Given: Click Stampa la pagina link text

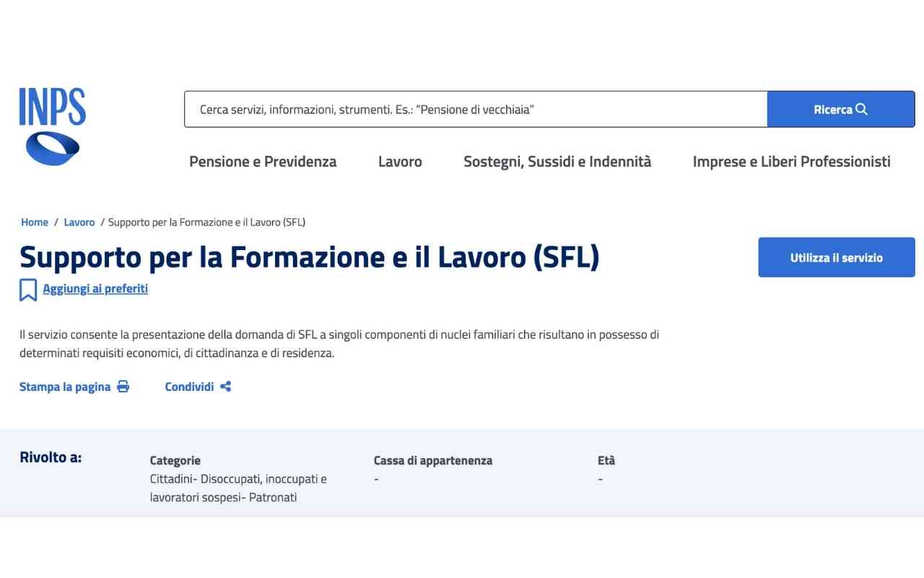Looking at the screenshot, I should (x=65, y=387).
